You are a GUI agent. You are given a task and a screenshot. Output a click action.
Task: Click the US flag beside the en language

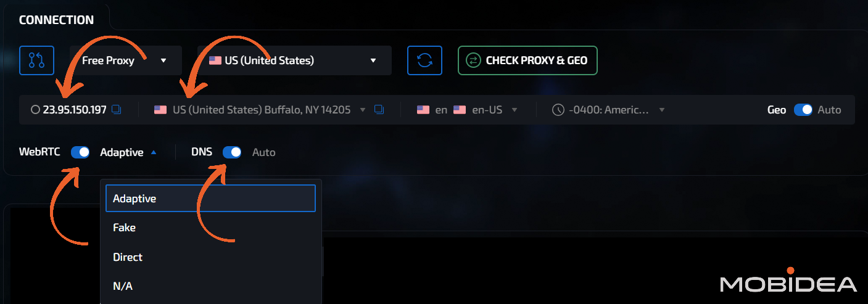pos(423,110)
